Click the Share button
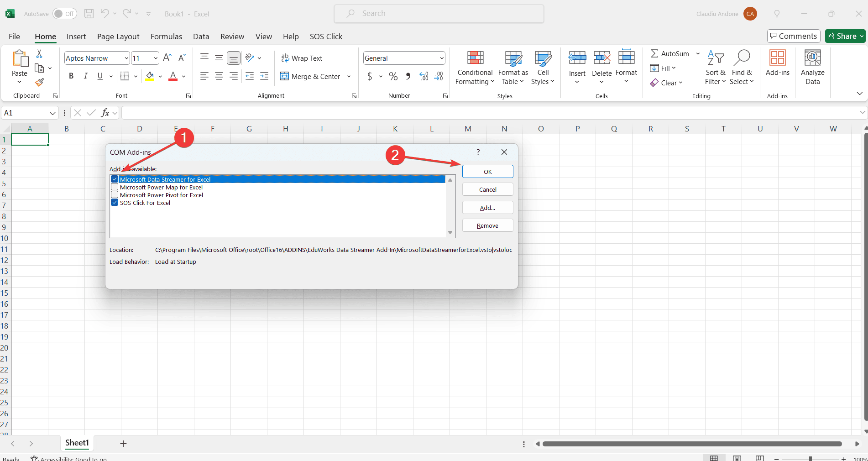 845,36
